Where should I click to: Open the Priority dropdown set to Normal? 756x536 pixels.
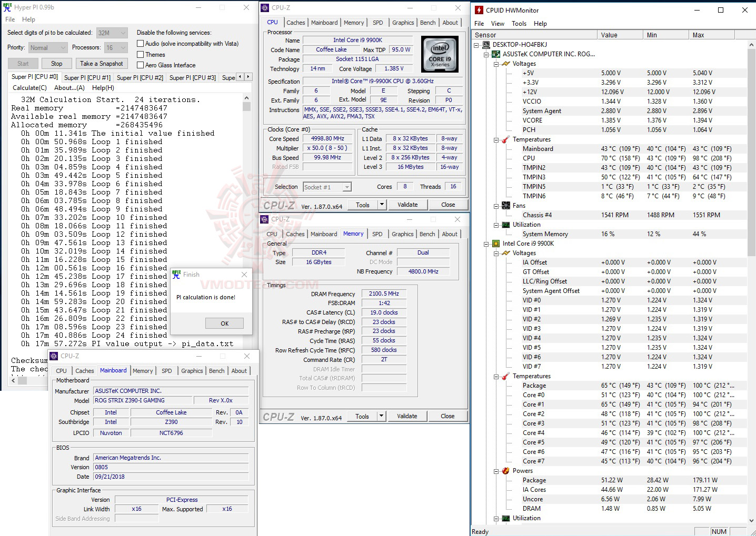tap(47, 48)
